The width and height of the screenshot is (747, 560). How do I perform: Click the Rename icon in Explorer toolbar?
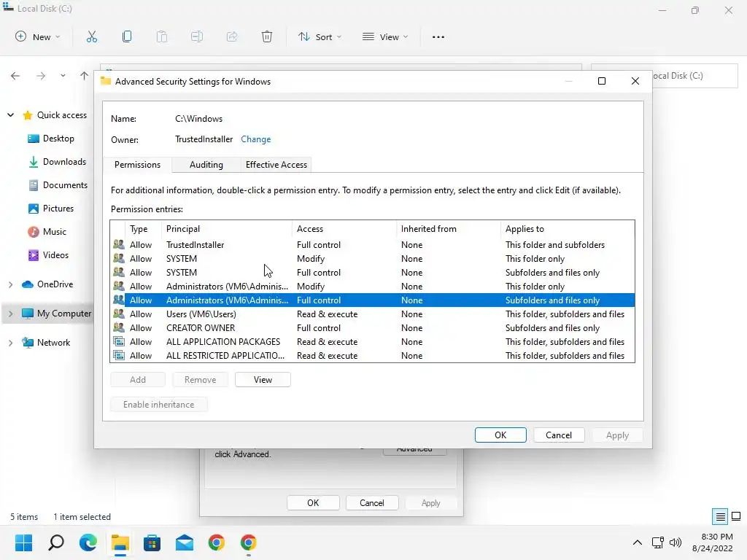(197, 36)
